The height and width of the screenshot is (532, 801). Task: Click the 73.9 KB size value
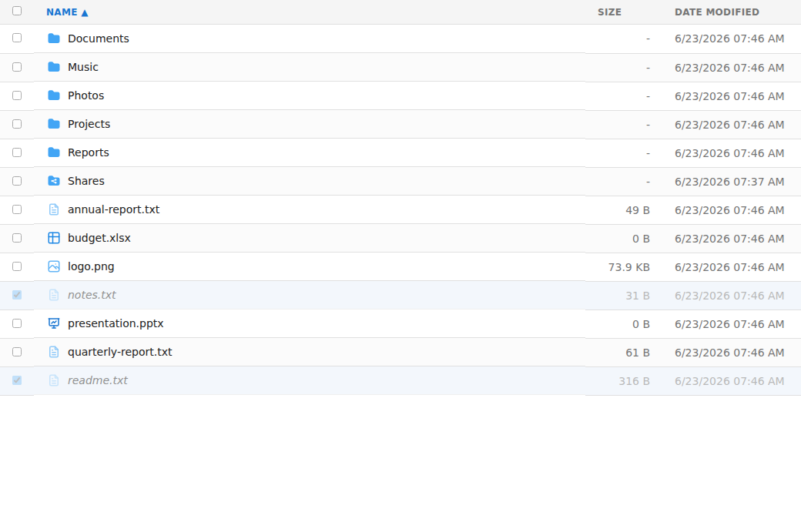628,267
